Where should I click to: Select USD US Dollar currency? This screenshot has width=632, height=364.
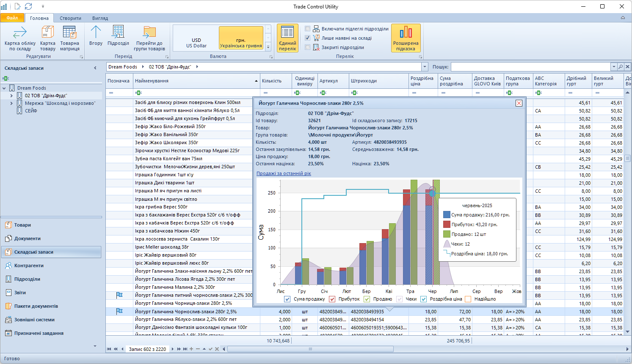click(196, 43)
